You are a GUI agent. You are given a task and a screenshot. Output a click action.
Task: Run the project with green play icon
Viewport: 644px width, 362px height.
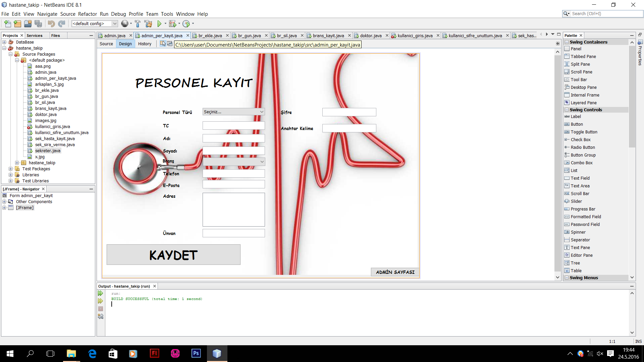pos(159,24)
